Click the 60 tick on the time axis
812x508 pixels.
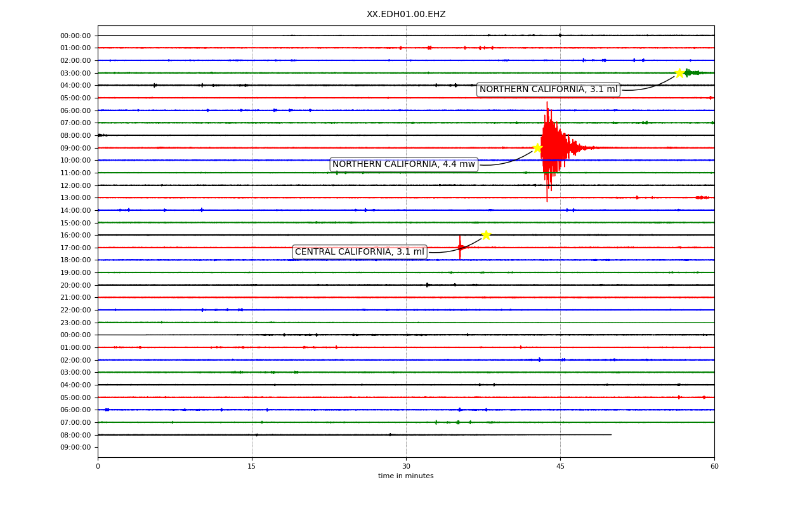(714, 467)
